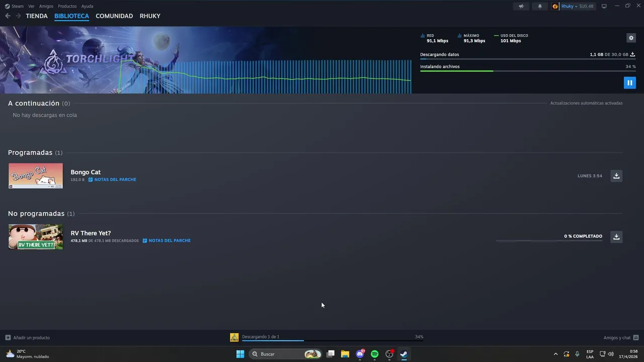Open the Ayuda menu

pyautogui.click(x=87, y=6)
